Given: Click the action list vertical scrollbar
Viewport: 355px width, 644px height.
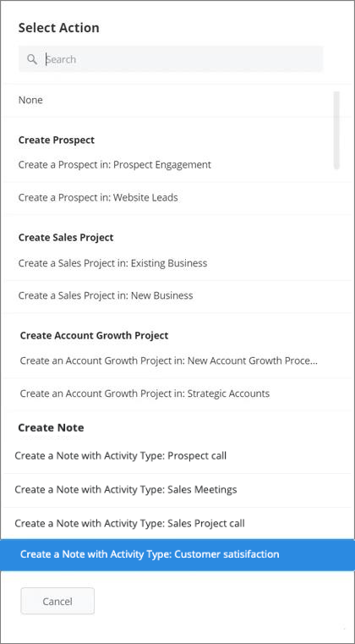Looking at the screenshot, I should (x=336, y=130).
